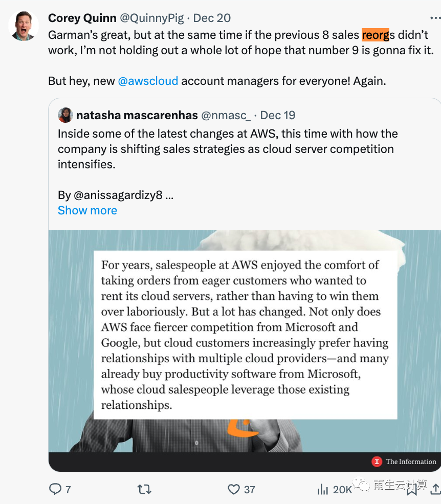441x504 pixels.
Task: Click the quoted tweet body text
Action: click(228, 149)
